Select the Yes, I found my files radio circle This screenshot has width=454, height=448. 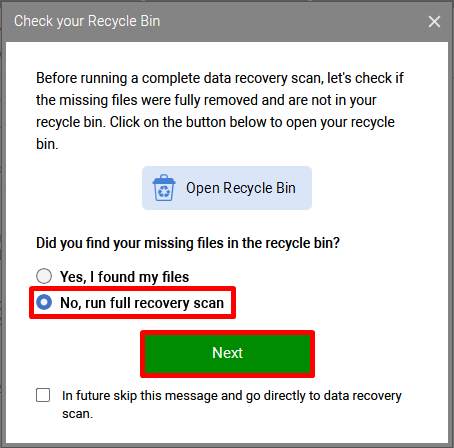(44, 276)
